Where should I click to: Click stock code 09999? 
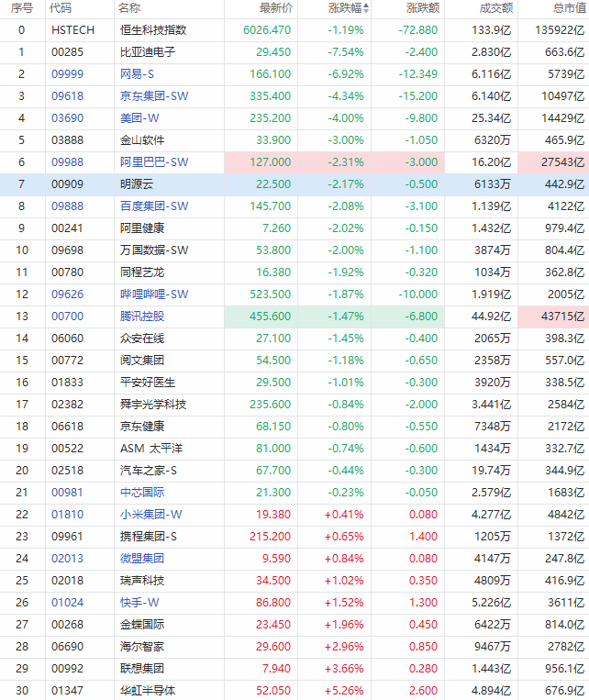tap(67, 74)
